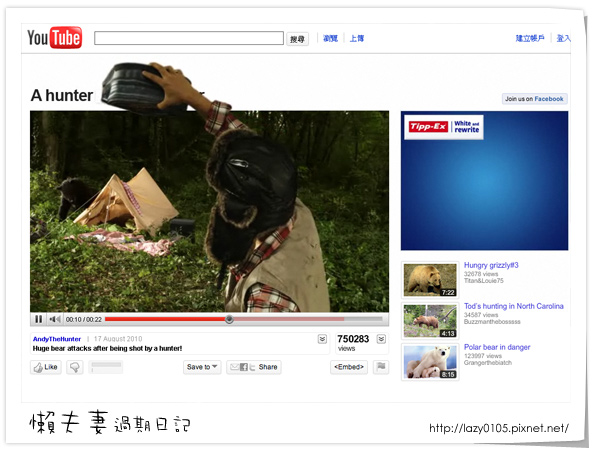Click the Embed button
This screenshot has width=600, height=450.
click(349, 367)
